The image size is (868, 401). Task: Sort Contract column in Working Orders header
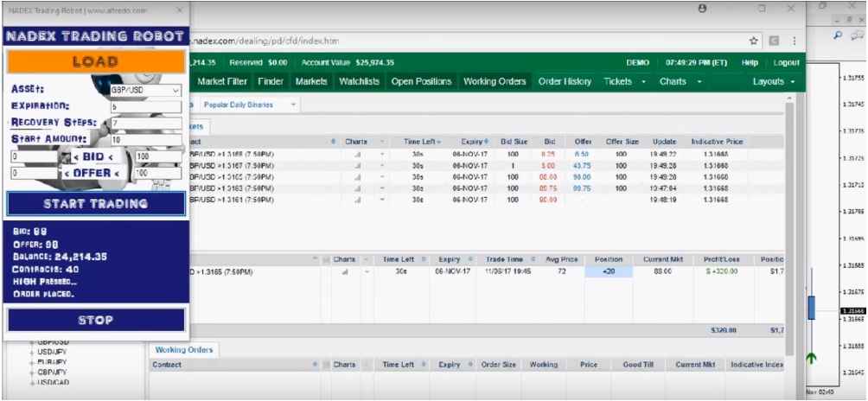(315, 365)
